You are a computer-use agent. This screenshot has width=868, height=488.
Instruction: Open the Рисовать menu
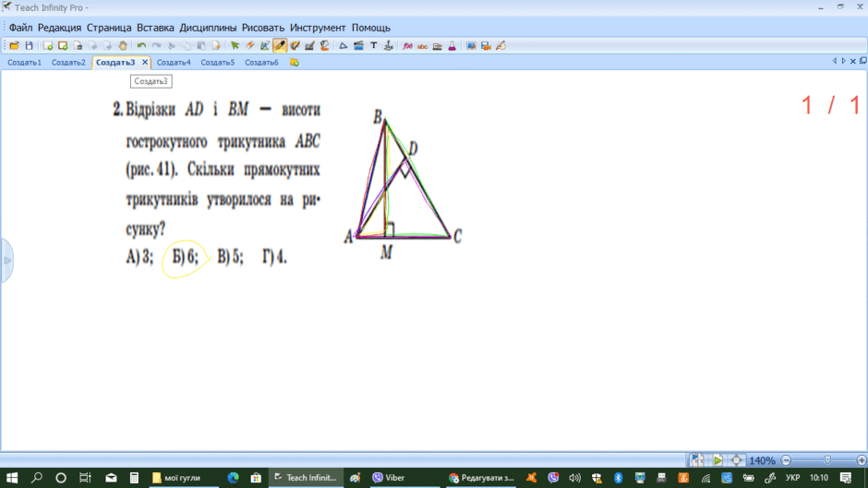[263, 28]
